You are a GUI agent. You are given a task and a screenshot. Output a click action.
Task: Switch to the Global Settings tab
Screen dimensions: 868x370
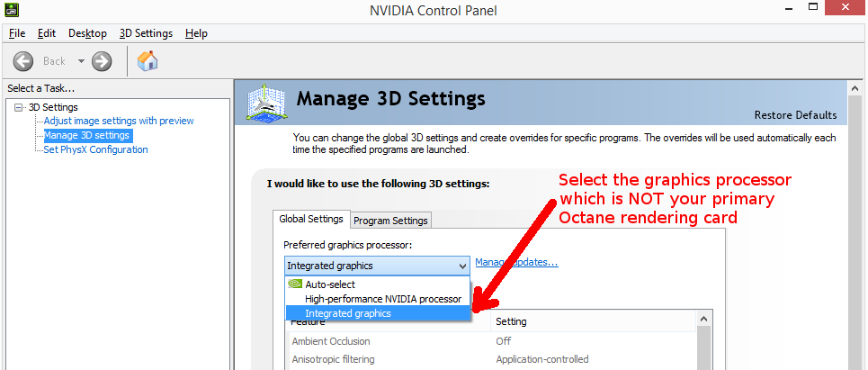(311, 219)
